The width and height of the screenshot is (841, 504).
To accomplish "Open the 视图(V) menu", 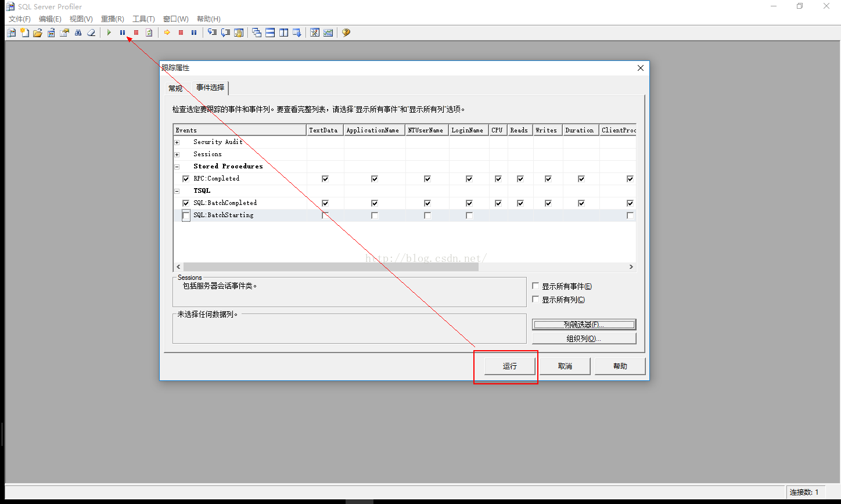I will click(x=81, y=19).
